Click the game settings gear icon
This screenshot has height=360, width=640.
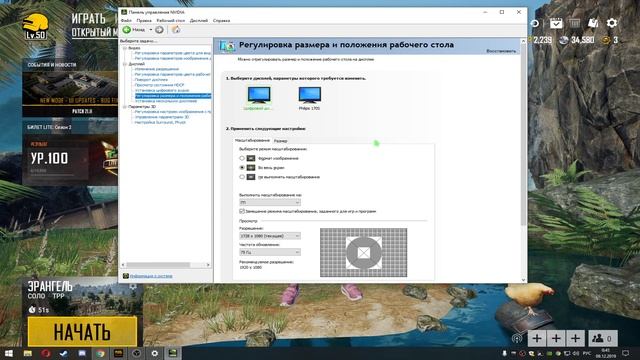611,23
